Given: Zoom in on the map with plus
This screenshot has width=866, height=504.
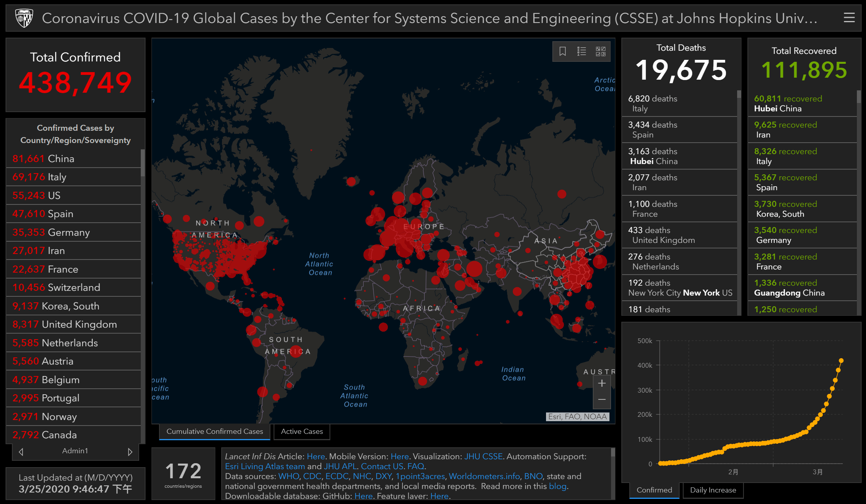Looking at the screenshot, I should (602, 383).
